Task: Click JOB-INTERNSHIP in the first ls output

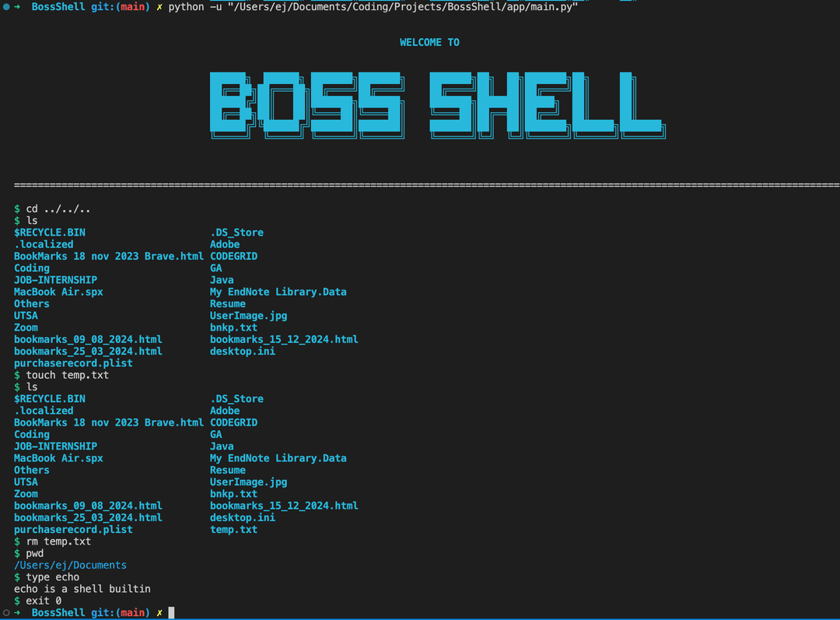Action: [55, 280]
